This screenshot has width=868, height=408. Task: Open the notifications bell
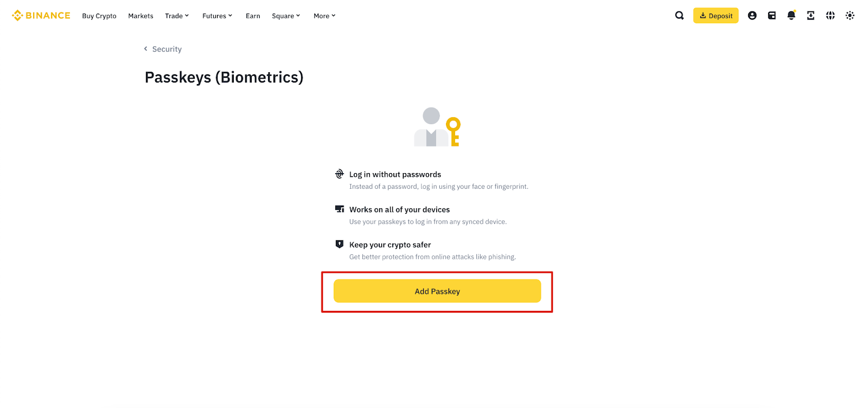click(x=792, y=16)
